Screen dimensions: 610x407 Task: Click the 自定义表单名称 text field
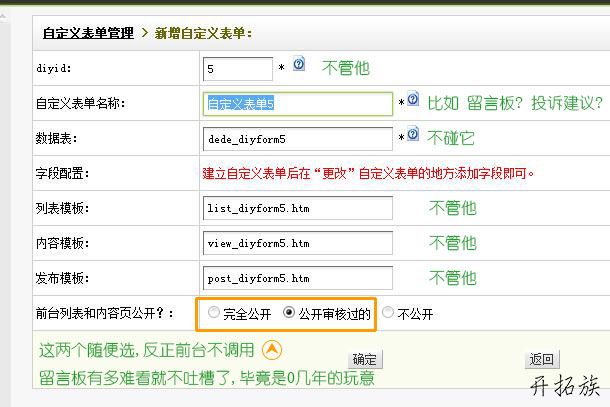298,104
